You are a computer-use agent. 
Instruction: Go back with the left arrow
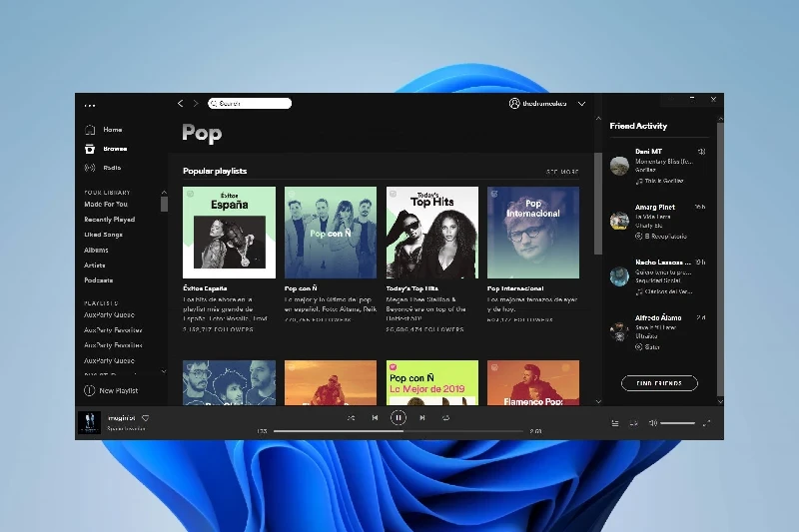click(181, 104)
